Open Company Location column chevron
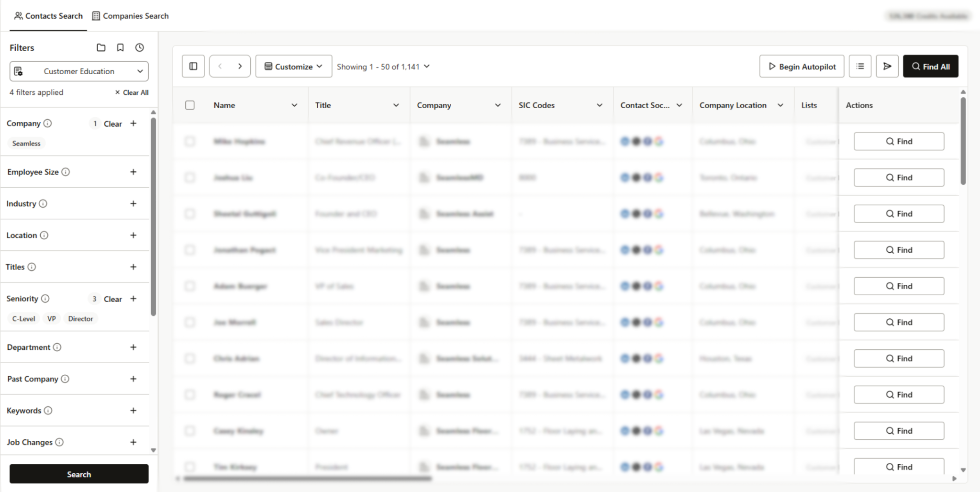The width and height of the screenshot is (980, 492). (x=780, y=105)
